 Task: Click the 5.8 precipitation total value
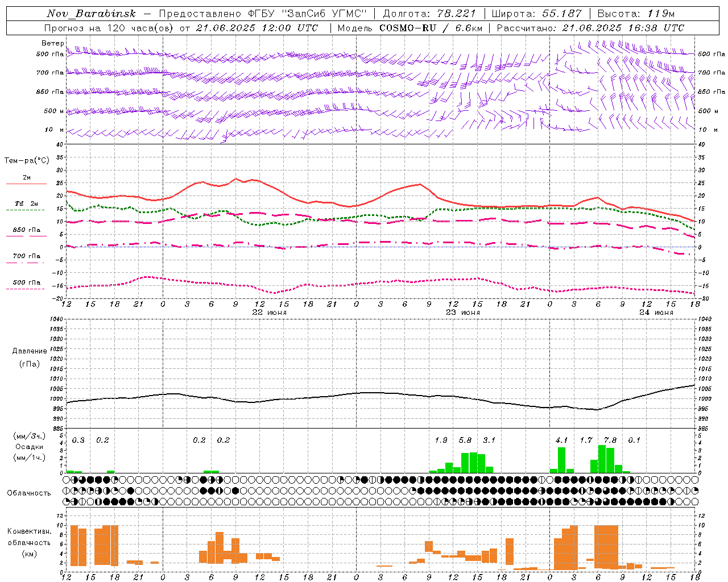tap(465, 440)
